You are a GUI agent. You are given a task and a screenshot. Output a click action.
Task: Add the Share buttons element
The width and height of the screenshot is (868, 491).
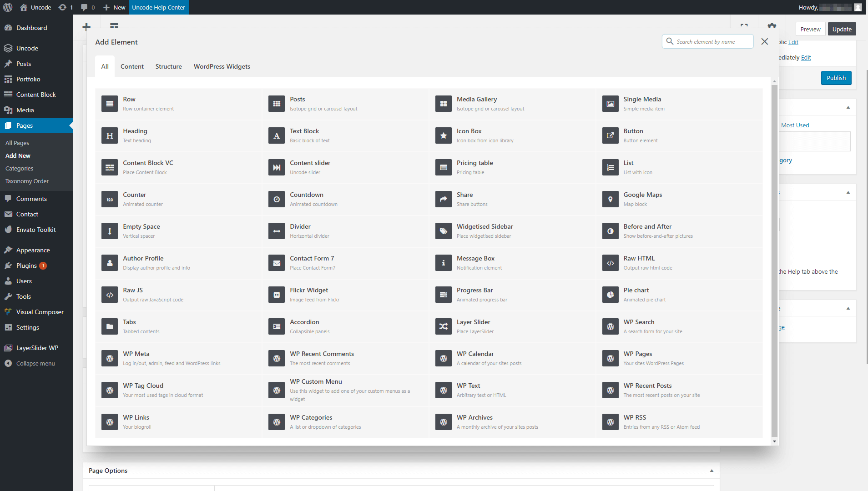(x=512, y=199)
